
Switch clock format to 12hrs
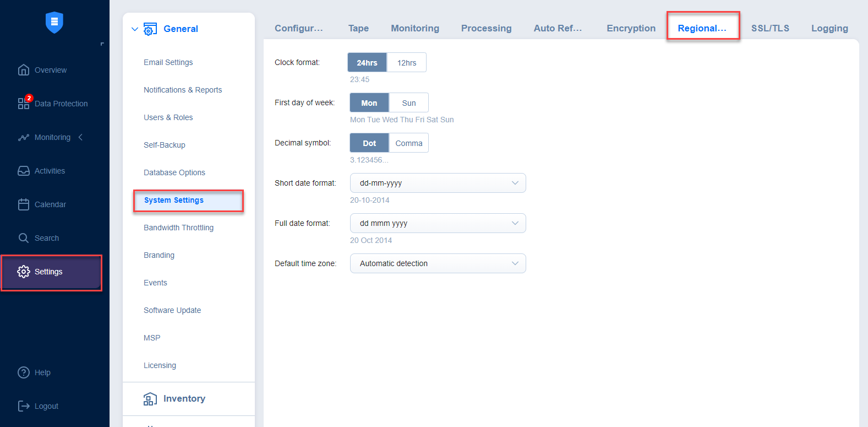406,63
